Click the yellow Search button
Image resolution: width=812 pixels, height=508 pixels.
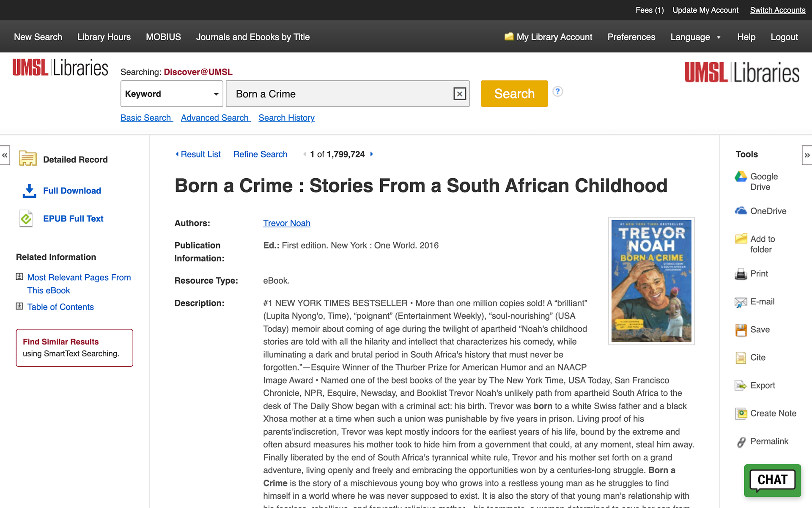tap(514, 94)
